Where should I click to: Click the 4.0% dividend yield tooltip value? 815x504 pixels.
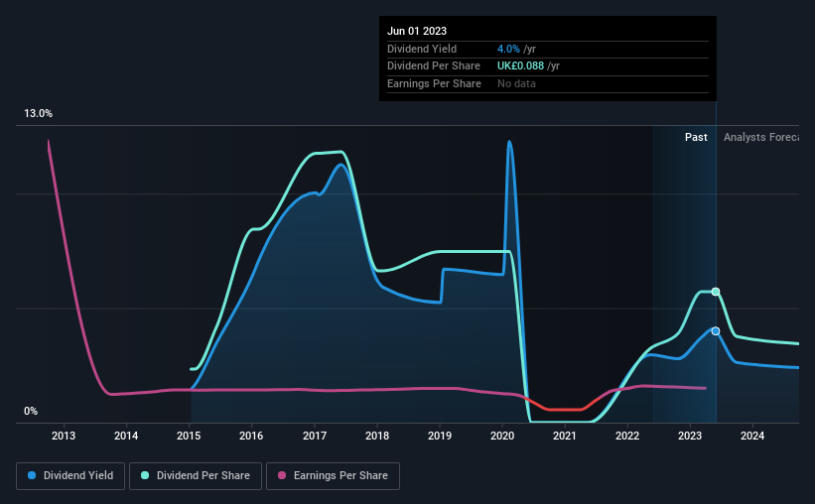click(508, 49)
